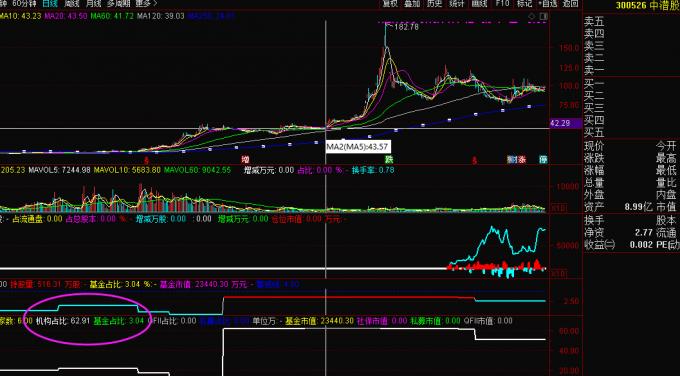Open F10 company information

pyautogui.click(x=502, y=3)
